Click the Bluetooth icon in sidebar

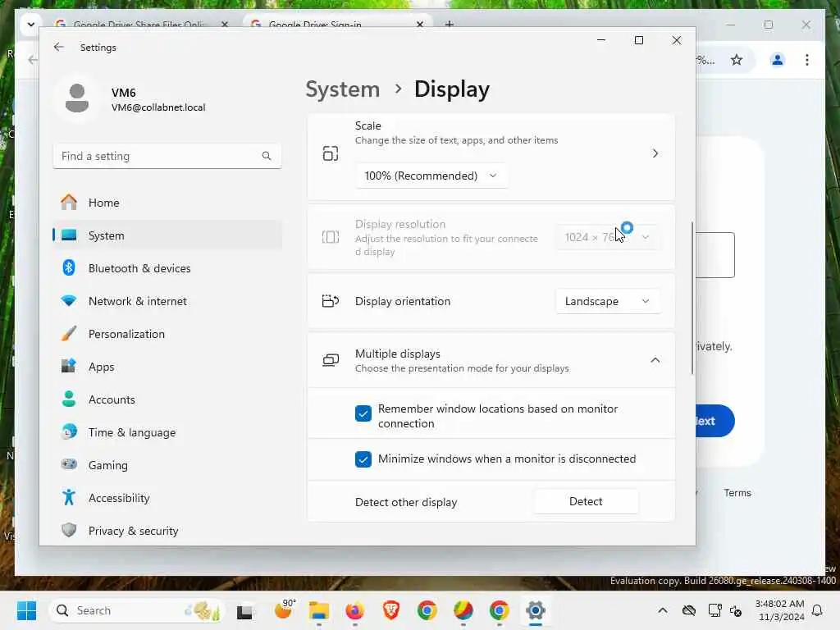(69, 268)
